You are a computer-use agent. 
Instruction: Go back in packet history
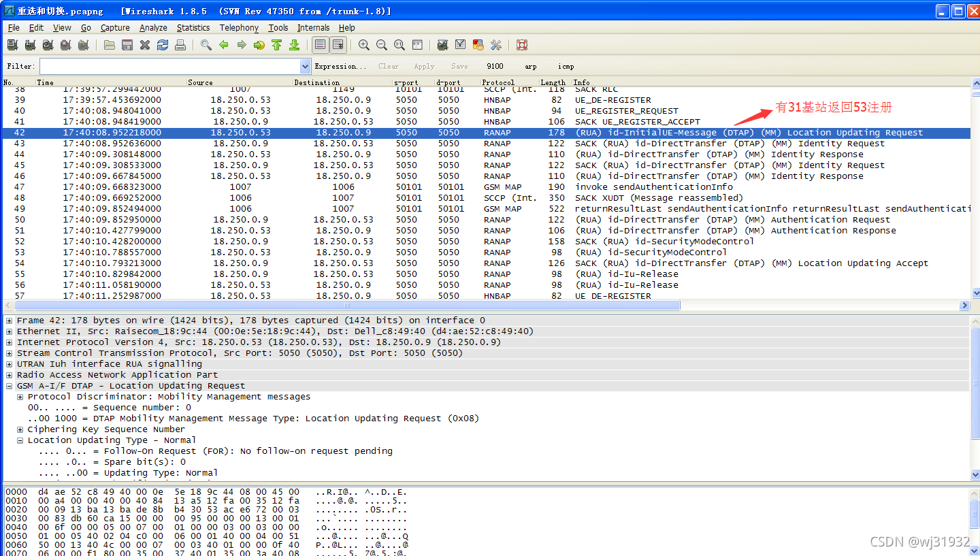coord(224,45)
